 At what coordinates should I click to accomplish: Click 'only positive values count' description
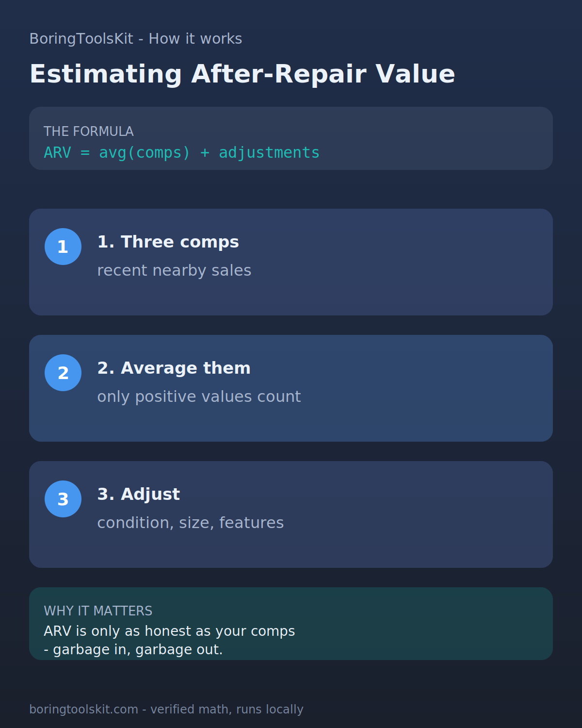pos(199,397)
